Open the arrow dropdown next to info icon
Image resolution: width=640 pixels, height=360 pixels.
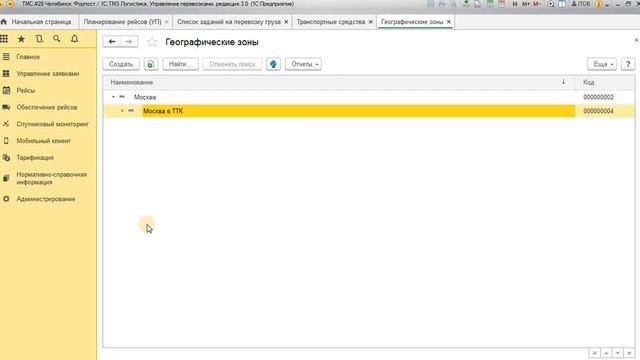607,4
